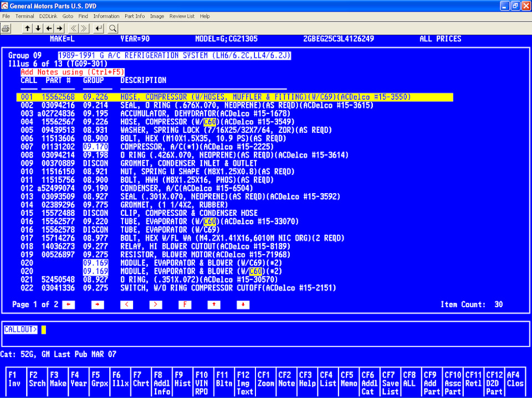Open the Information menu
Viewport: 532px width, 398px height.
point(106,16)
